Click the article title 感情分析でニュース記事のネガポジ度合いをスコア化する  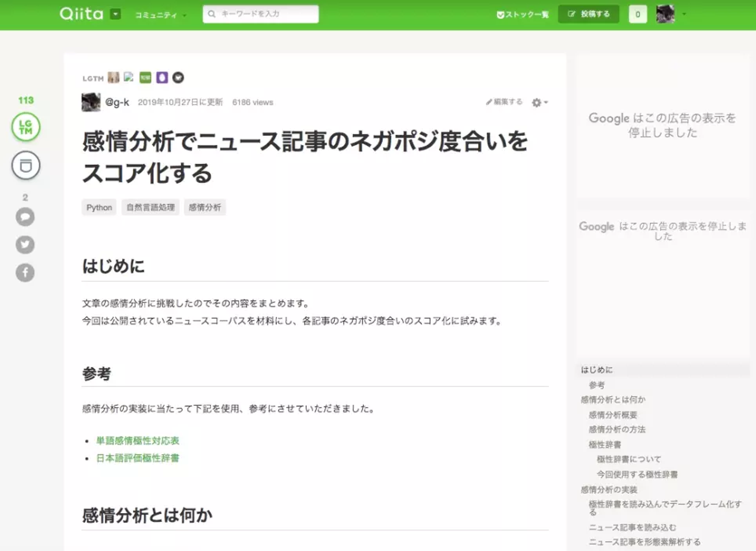[305, 157]
